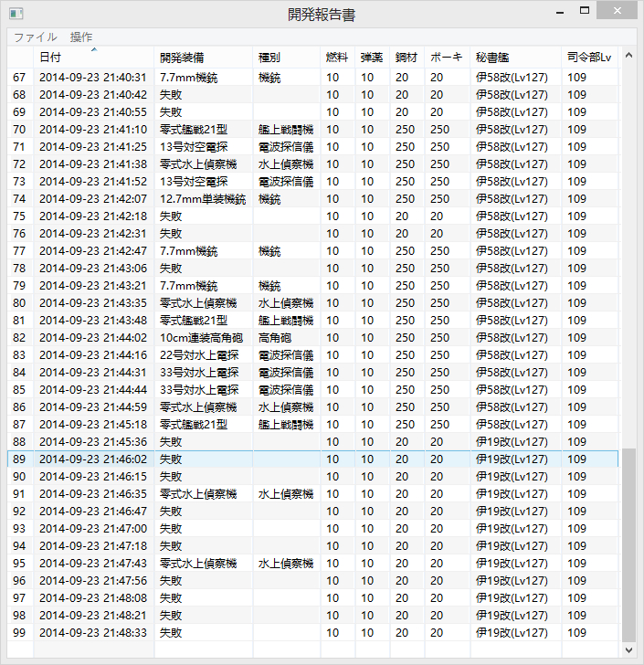Sort by 秘書艦 column header
This screenshot has width=644, height=665.
click(516, 58)
